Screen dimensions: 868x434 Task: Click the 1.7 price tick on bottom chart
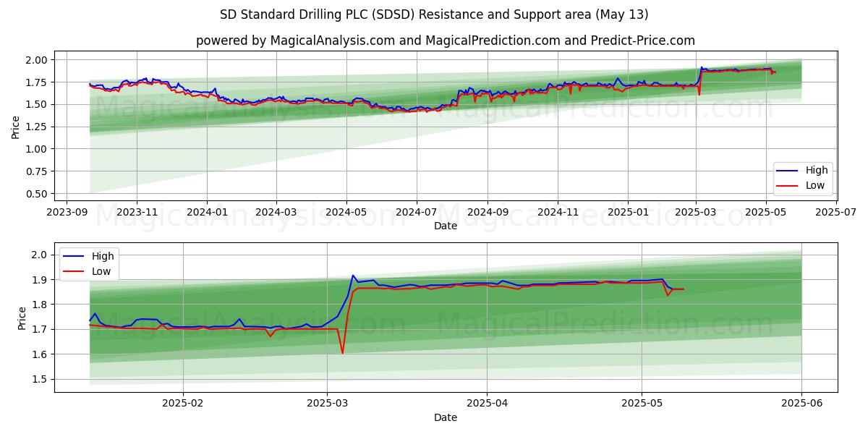(41, 329)
